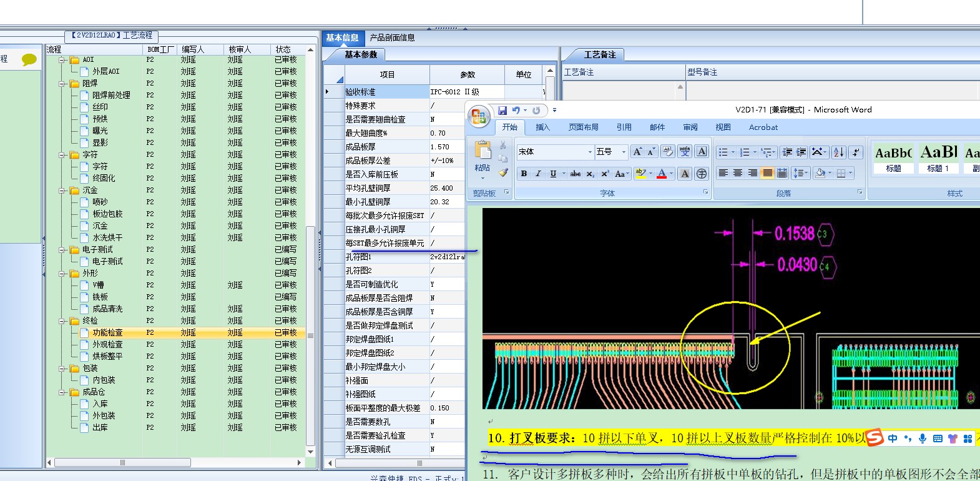This screenshot has width=980, height=481.
Task: Toggle Character Shading (gray A)
Action: 685,174
